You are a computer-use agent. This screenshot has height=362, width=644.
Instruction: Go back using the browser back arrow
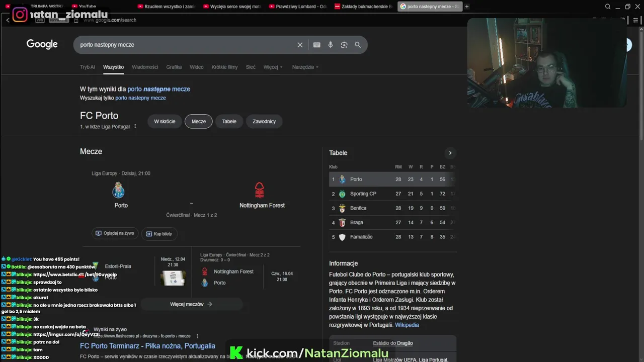point(8,20)
